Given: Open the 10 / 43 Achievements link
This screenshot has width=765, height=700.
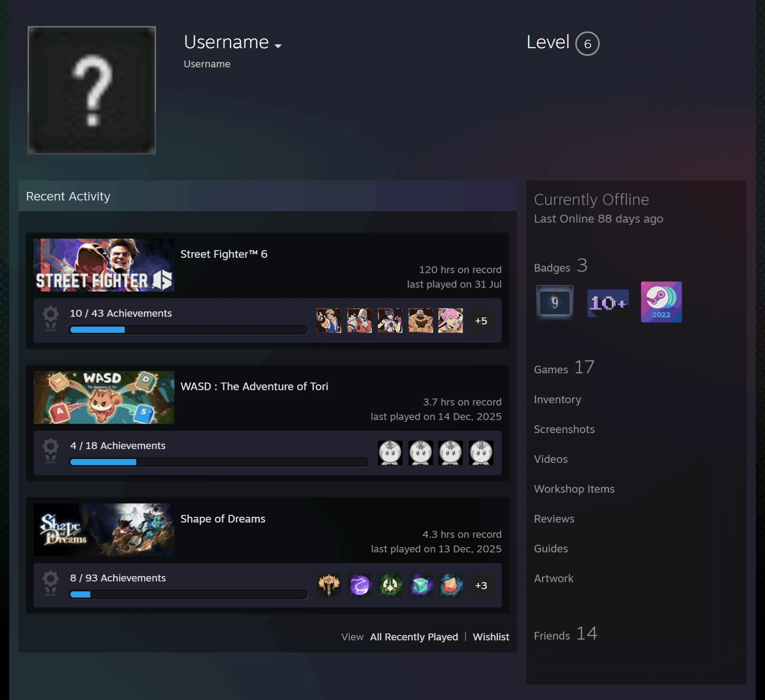Looking at the screenshot, I should coord(121,313).
